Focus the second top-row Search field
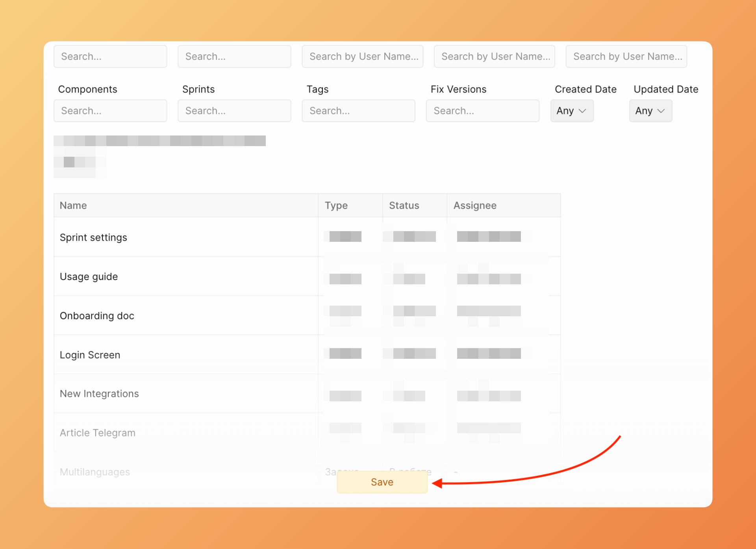 (234, 57)
